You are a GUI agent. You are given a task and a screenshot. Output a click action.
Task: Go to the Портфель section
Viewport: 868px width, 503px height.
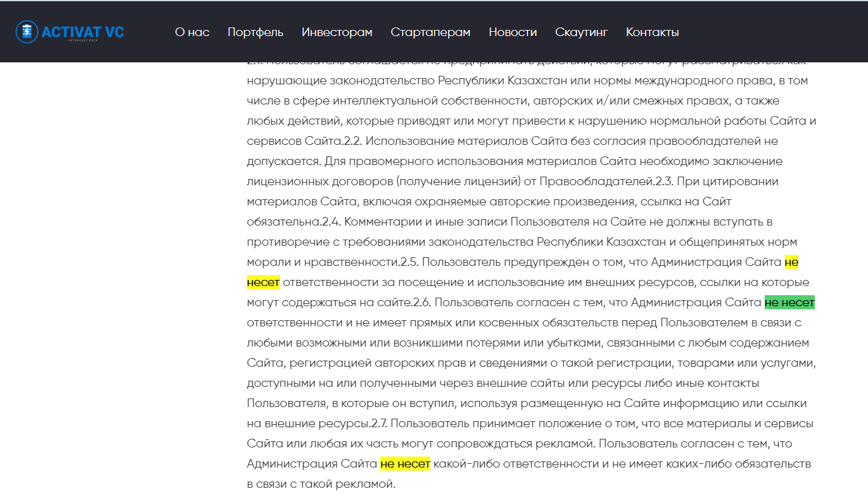coord(256,32)
